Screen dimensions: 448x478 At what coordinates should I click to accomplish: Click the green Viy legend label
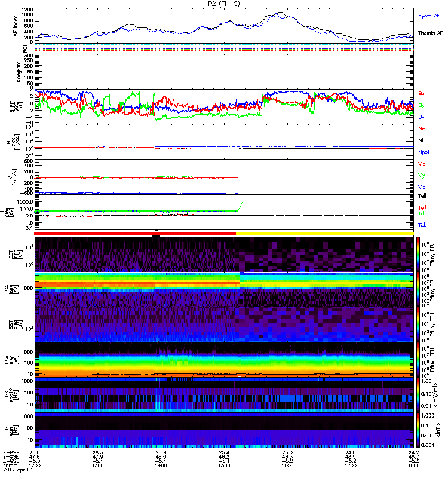click(x=422, y=176)
